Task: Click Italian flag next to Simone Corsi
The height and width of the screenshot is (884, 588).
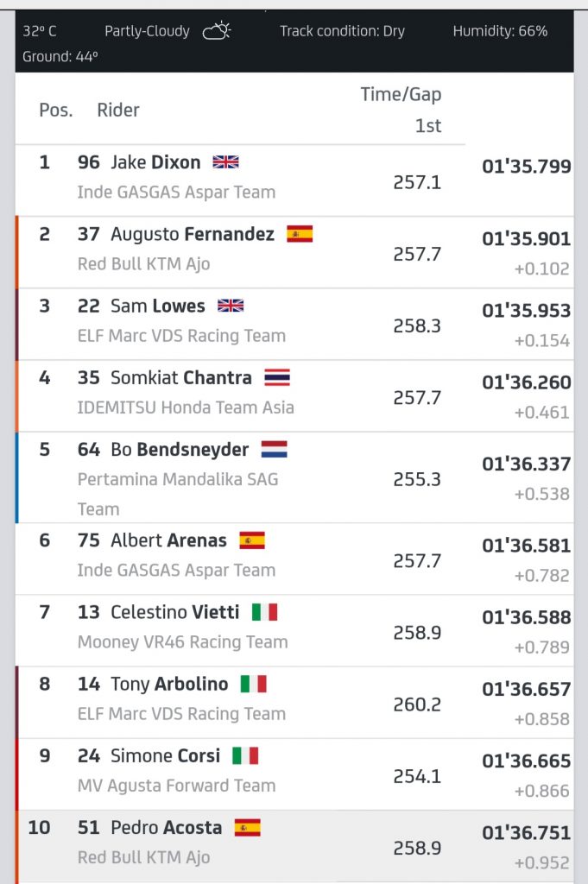Action: [245, 755]
